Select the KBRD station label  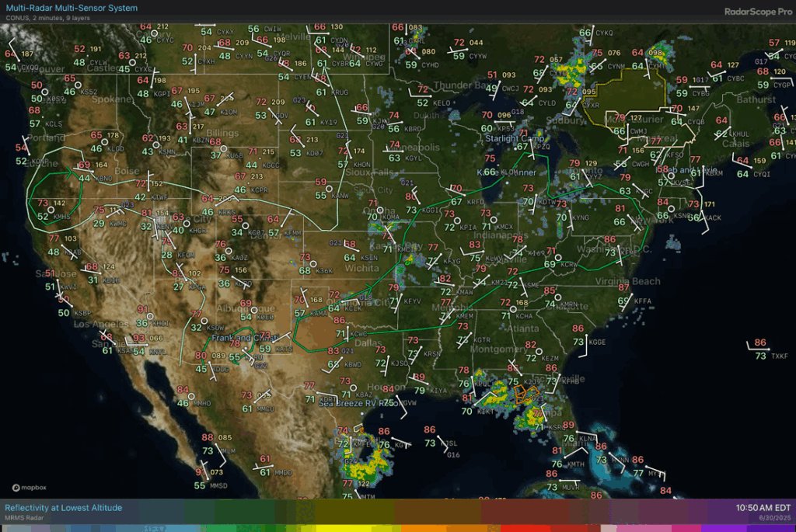coord(413,129)
